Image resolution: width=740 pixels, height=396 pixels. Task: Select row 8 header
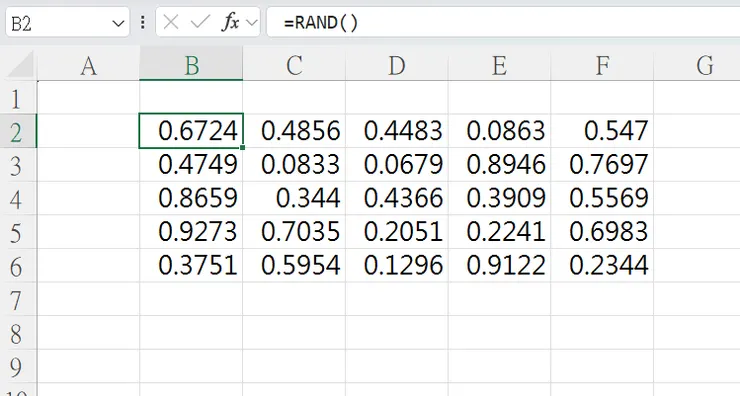click(18, 333)
